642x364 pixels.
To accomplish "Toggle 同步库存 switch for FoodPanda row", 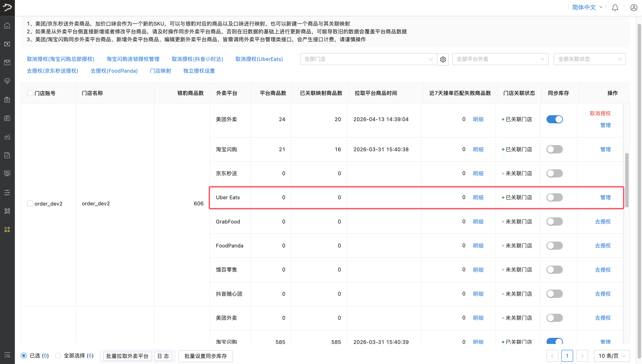I will click(554, 246).
